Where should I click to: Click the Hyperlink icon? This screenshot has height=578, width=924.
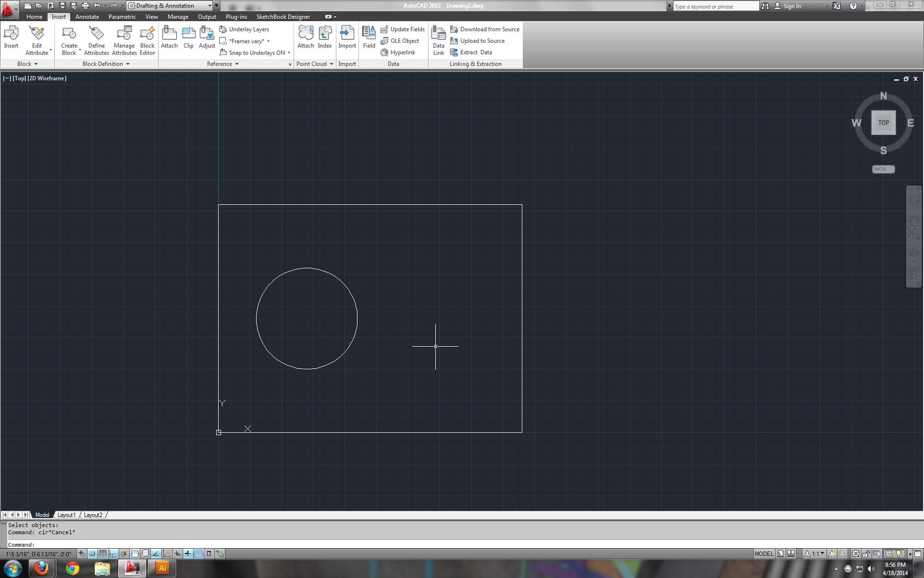(x=384, y=52)
